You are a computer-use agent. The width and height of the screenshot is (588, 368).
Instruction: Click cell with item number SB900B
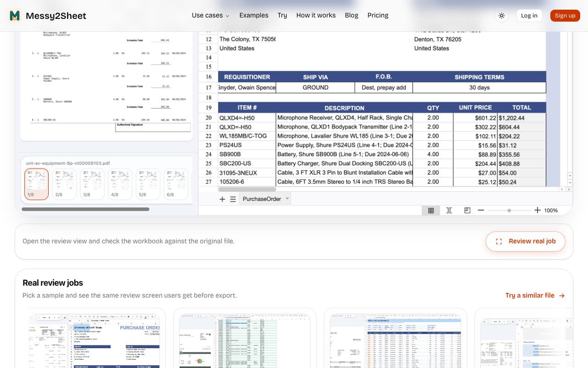247,155
